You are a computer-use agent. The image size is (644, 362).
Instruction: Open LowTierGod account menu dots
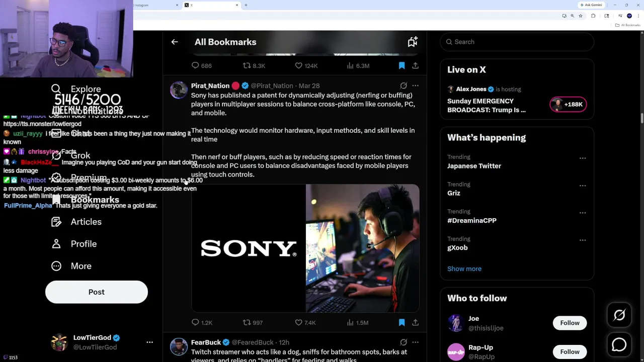(x=149, y=342)
